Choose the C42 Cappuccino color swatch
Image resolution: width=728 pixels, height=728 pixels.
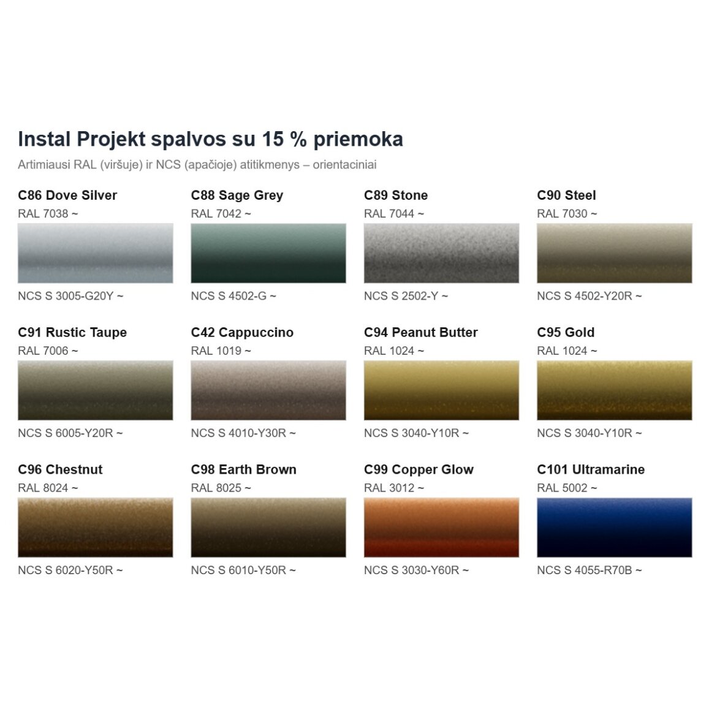tap(268, 390)
